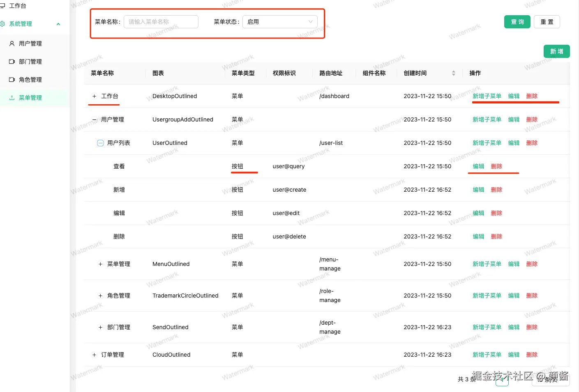
Task: Expand the 角色管理 table row
Action: point(100,296)
